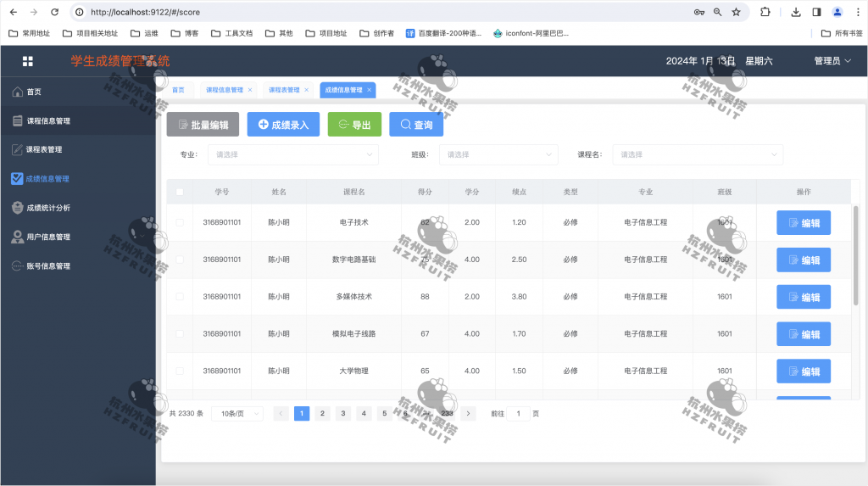
Task: Check the 数字电路基础 row checkbox
Action: click(x=180, y=260)
